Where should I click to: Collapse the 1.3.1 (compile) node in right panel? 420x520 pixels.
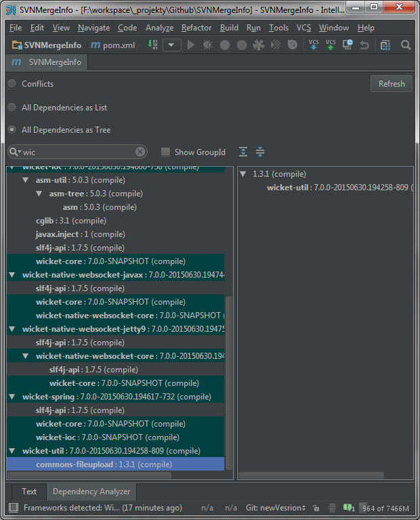tap(243, 174)
